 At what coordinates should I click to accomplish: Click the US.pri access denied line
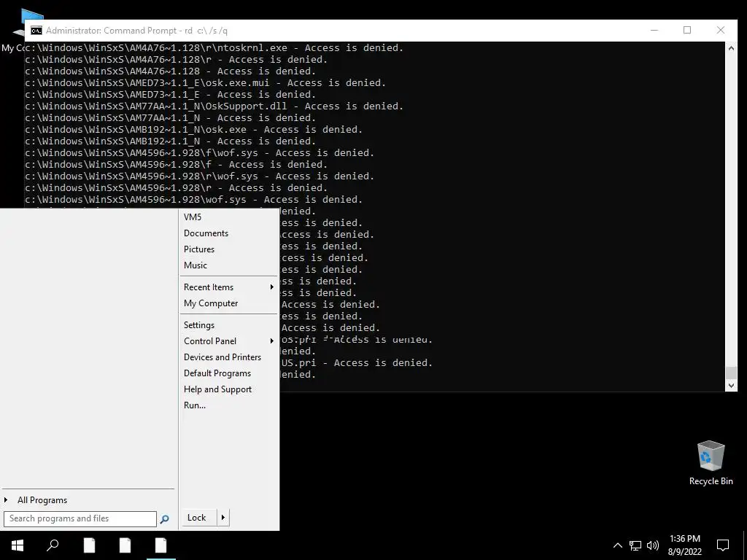356,363
